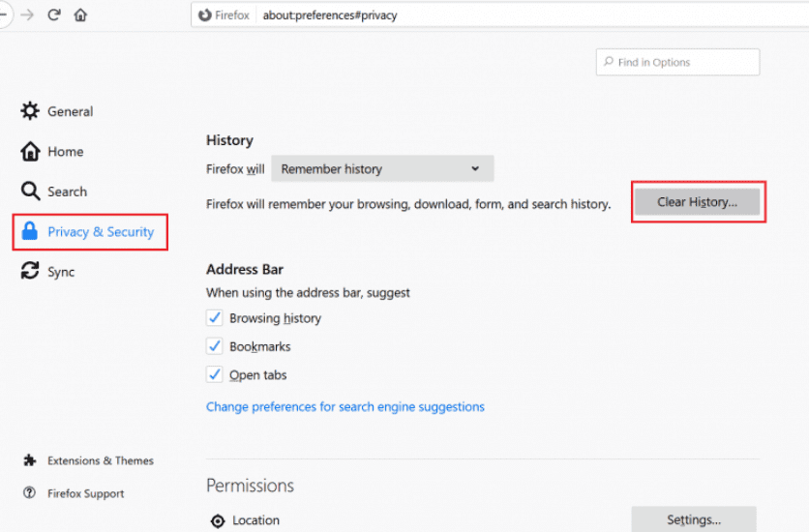The height and width of the screenshot is (532, 809).
Task: Click the Location permission label
Action: point(255,520)
